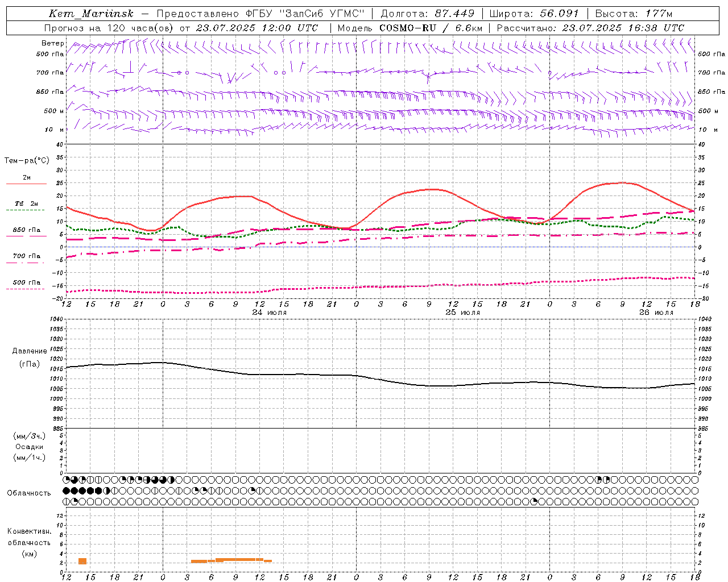Click the 25 июля date label
The image size is (728, 582).
coord(463,313)
